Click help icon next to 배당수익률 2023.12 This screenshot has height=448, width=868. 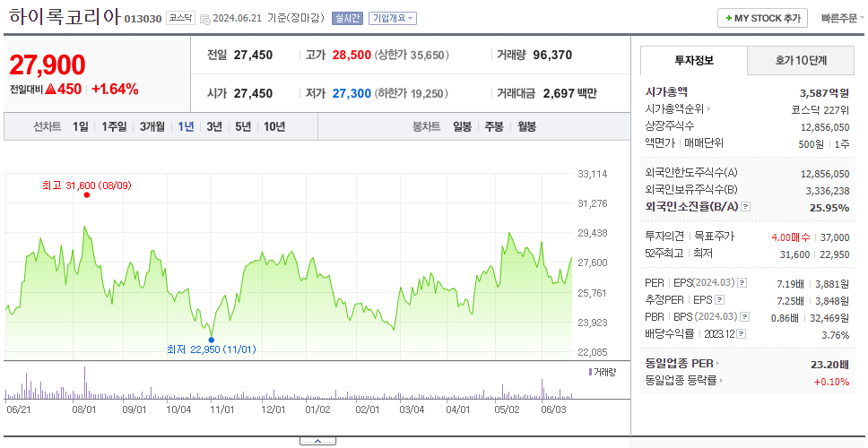[x=742, y=334]
